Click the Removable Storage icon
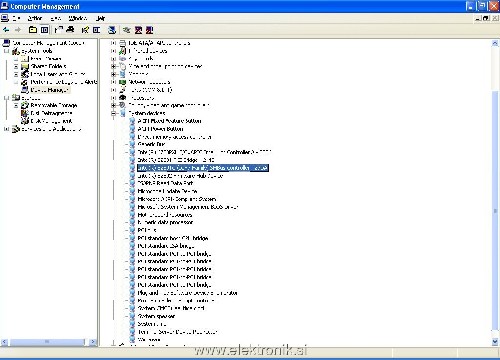This screenshot has width=500, height=360. [25, 105]
